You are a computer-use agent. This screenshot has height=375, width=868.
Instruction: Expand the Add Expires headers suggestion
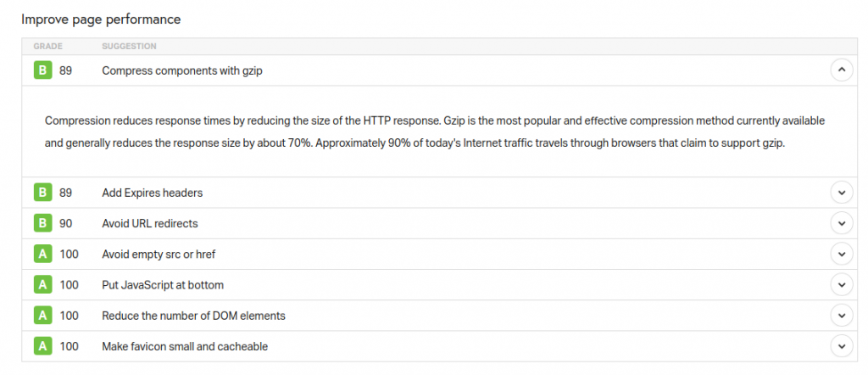point(841,193)
